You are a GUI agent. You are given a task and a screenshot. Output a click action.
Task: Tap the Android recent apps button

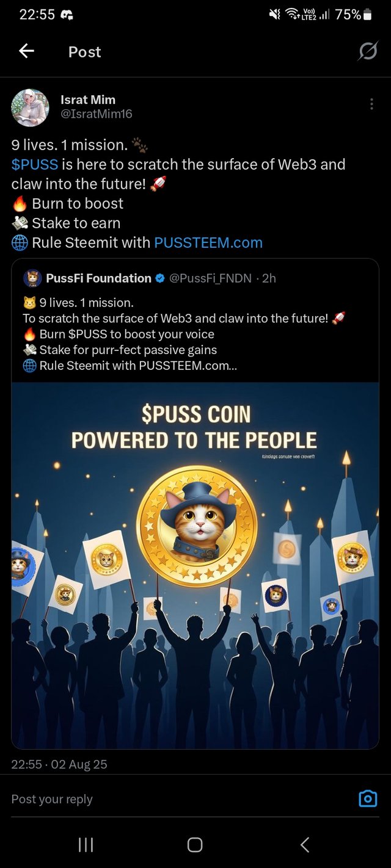click(x=86, y=845)
